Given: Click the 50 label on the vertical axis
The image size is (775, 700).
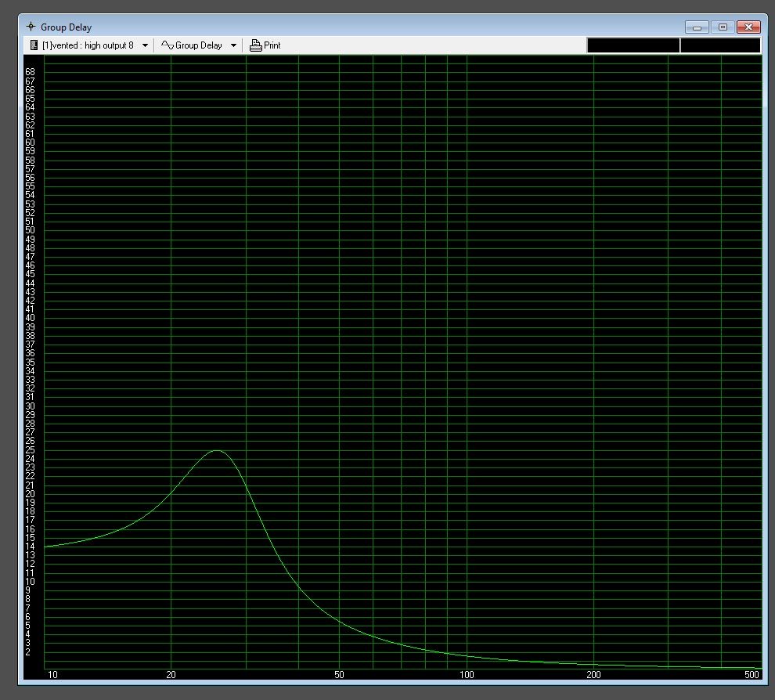Looking at the screenshot, I should coord(31,230).
